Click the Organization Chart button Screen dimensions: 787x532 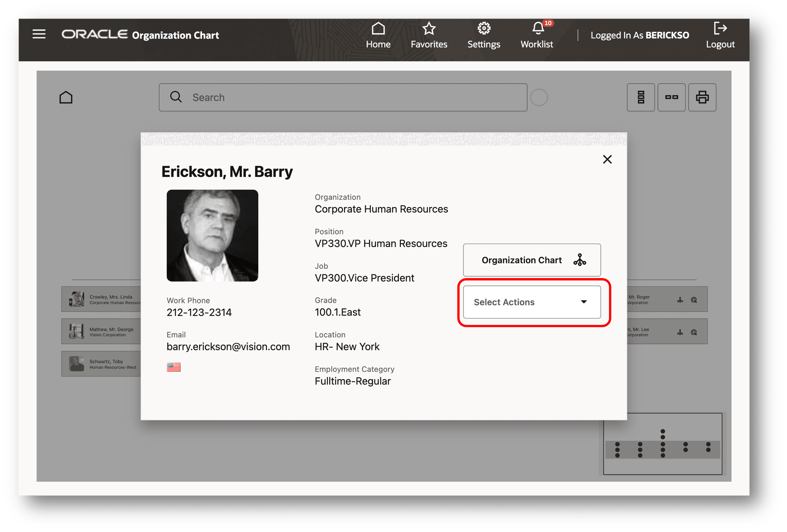[531, 260]
